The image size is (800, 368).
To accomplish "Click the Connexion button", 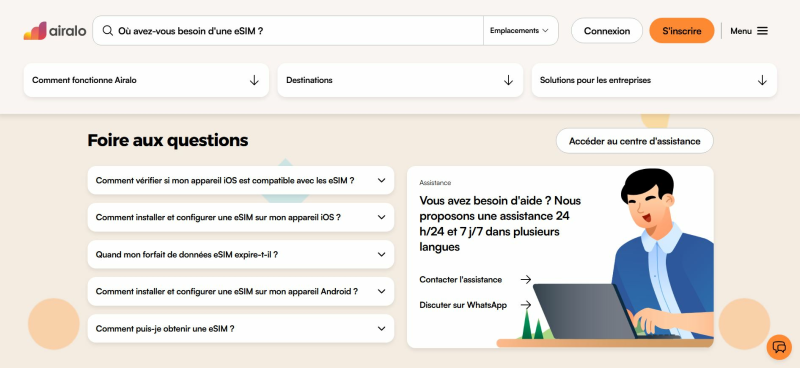I will (x=607, y=31).
